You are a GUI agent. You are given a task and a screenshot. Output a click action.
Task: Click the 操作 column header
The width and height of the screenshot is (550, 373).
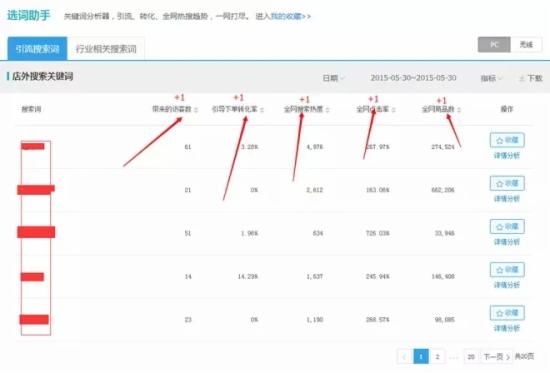click(x=507, y=109)
